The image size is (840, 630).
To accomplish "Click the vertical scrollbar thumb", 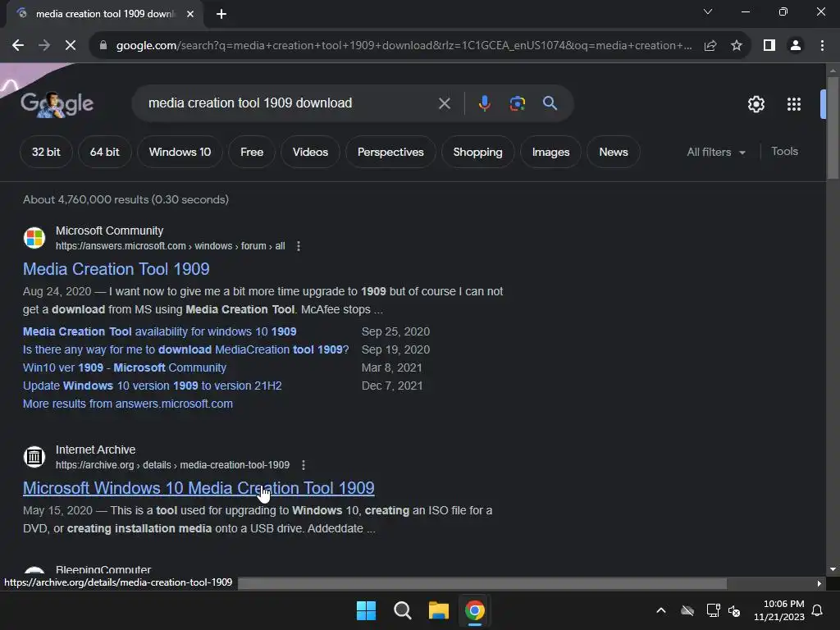I will [833, 127].
